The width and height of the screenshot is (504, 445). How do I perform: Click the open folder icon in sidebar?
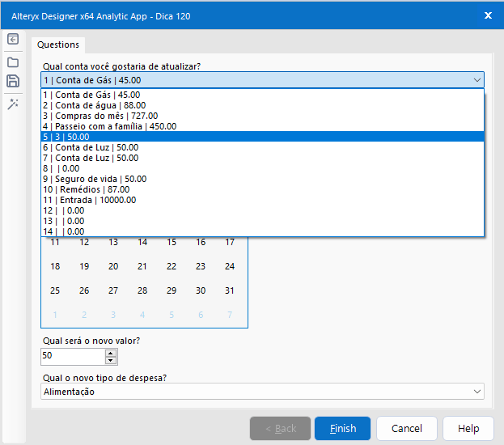point(13,62)
